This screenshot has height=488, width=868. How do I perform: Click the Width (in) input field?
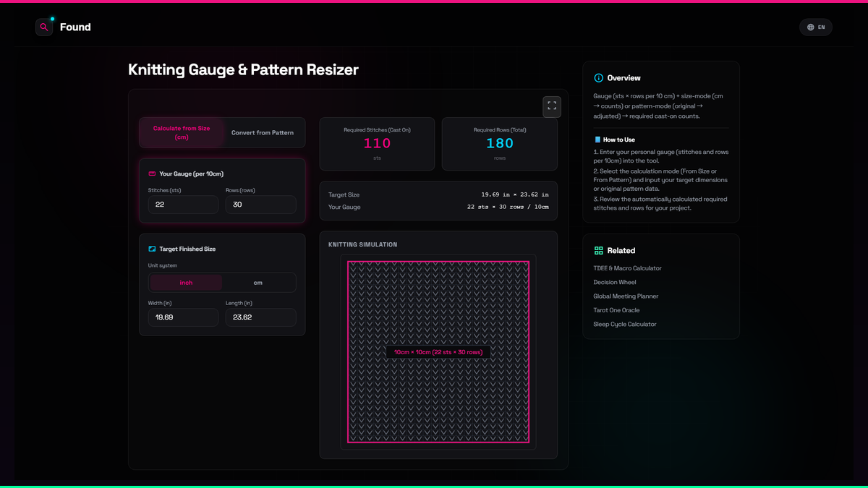[183, 317]
